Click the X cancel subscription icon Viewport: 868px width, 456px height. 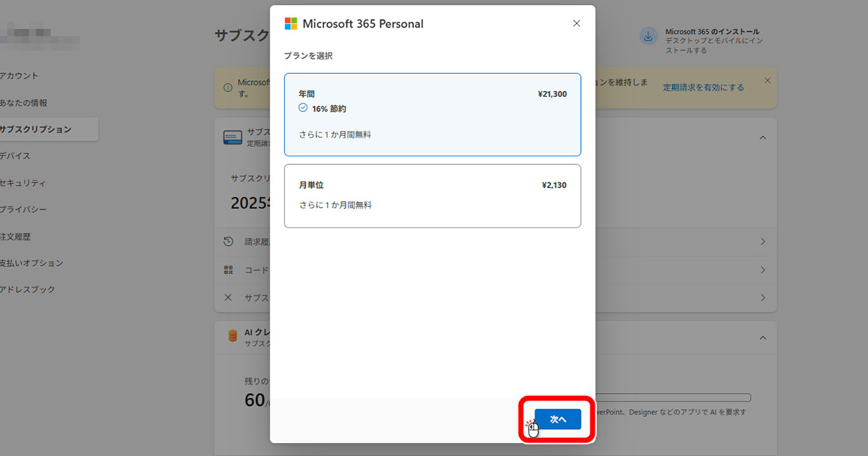coord(229,297)
